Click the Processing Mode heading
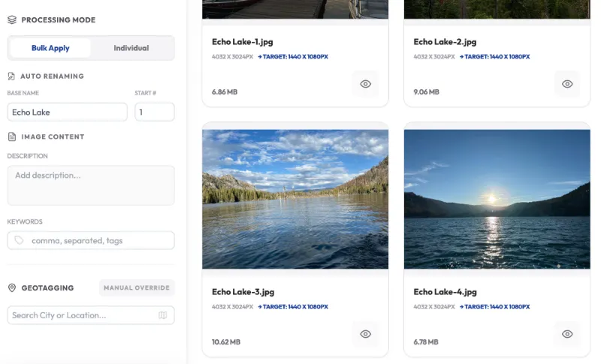Viewport: 601px width, 364px height. [59, 20]
